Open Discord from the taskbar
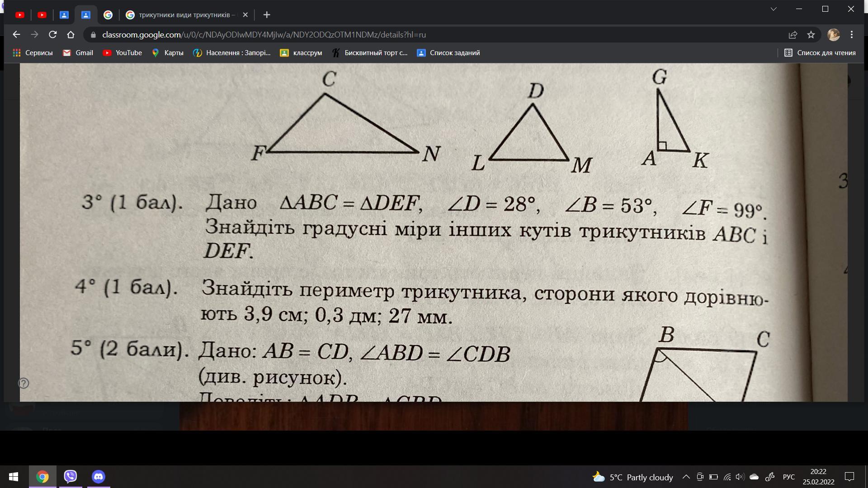868x488 pixels. [x=99, y=477]
